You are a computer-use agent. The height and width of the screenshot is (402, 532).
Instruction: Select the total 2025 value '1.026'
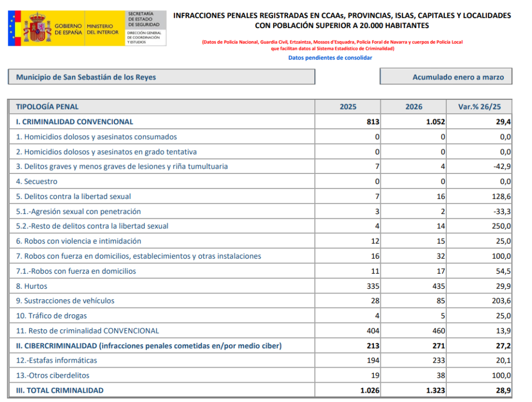click(370, 391)
